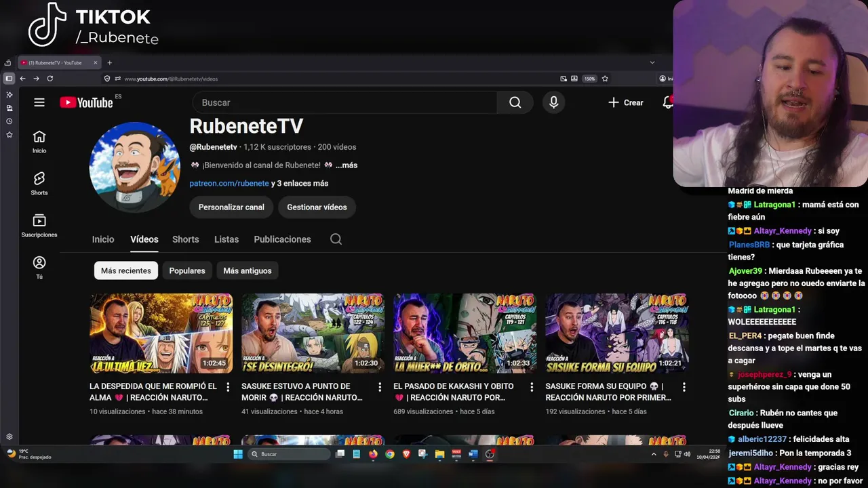Expand channel description with ...más
This screenshot has height=488, width=868.
click(x=347, y=165)
